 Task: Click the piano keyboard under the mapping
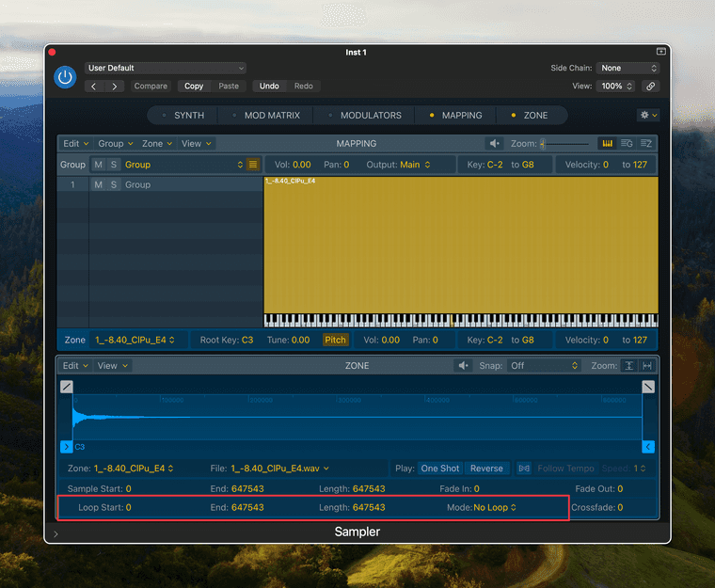[461, 321]
